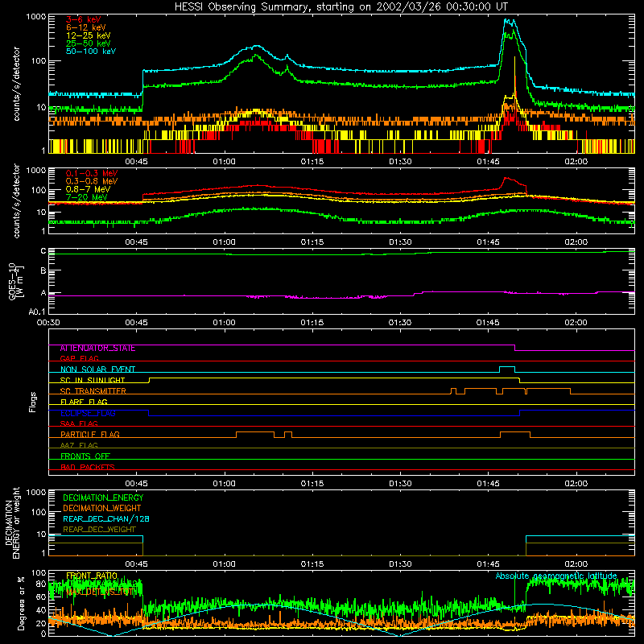Click the FRONTS_OFF flag label
Viewport: 644px width, 644px height.
tap(85, 456)
